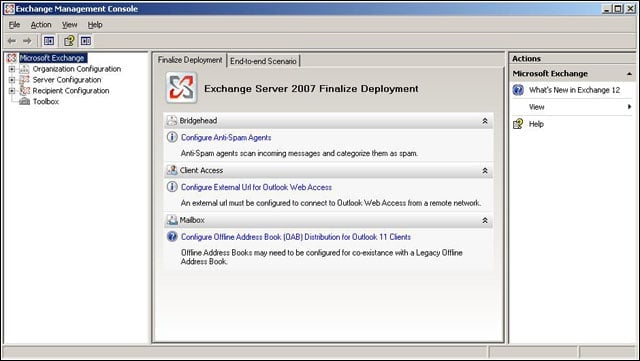Select the Microsoft Exchange root tree item

coord(52,58)
